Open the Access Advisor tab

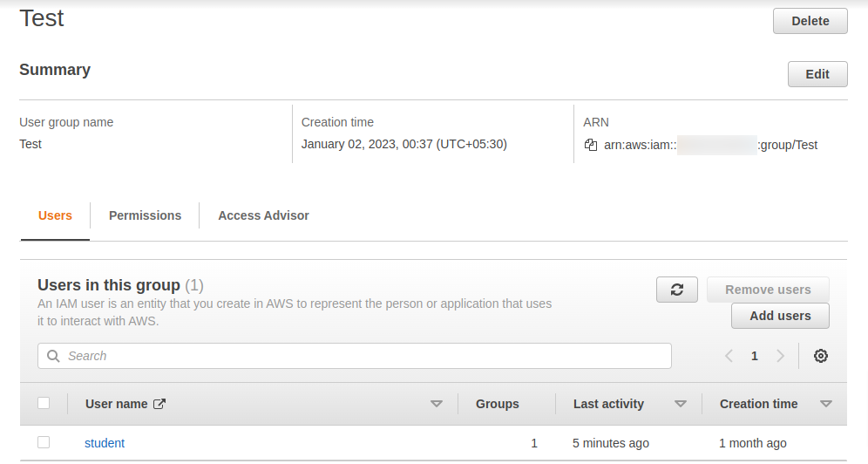pyautogui.click(x=263, y=215)
